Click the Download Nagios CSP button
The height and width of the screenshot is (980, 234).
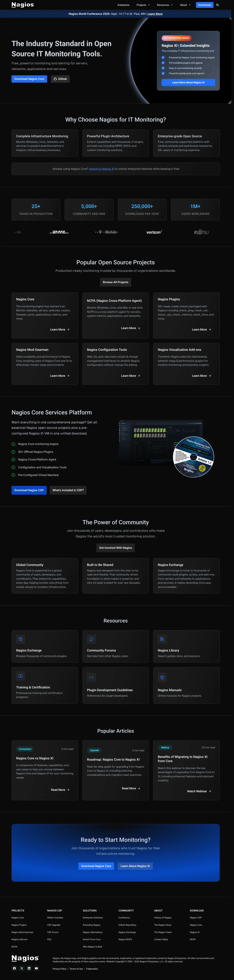click(x=29, y=490)
